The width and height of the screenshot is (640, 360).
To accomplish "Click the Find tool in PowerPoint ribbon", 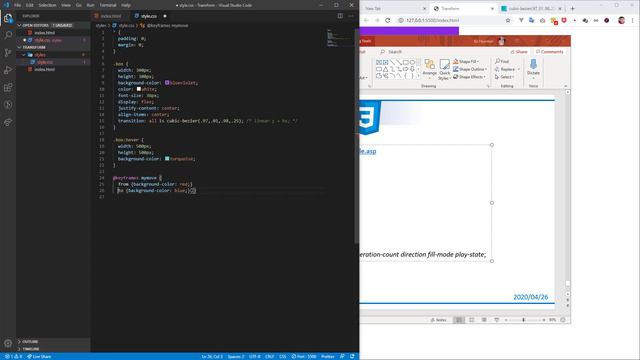I will 502,61.
